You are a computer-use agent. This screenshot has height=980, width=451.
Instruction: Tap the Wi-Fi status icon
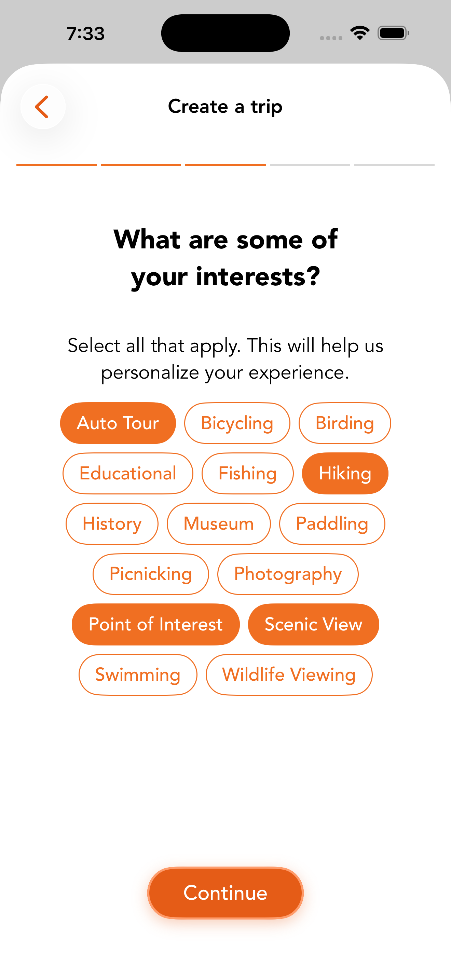coord(360,33)
